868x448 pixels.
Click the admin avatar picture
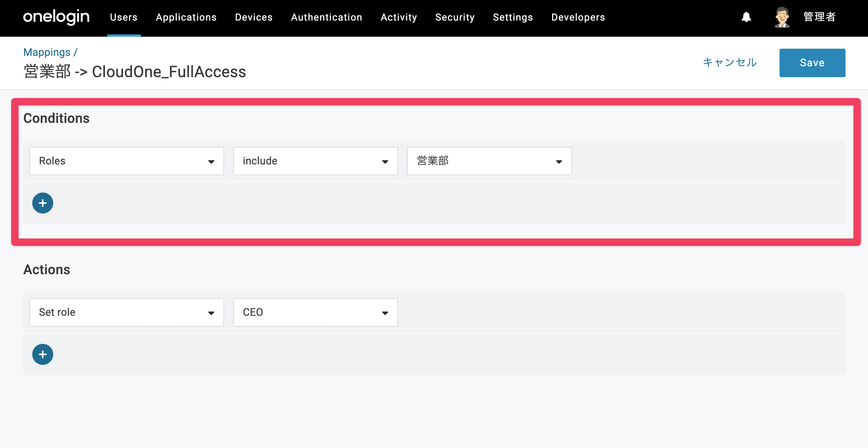coord(782,17)
